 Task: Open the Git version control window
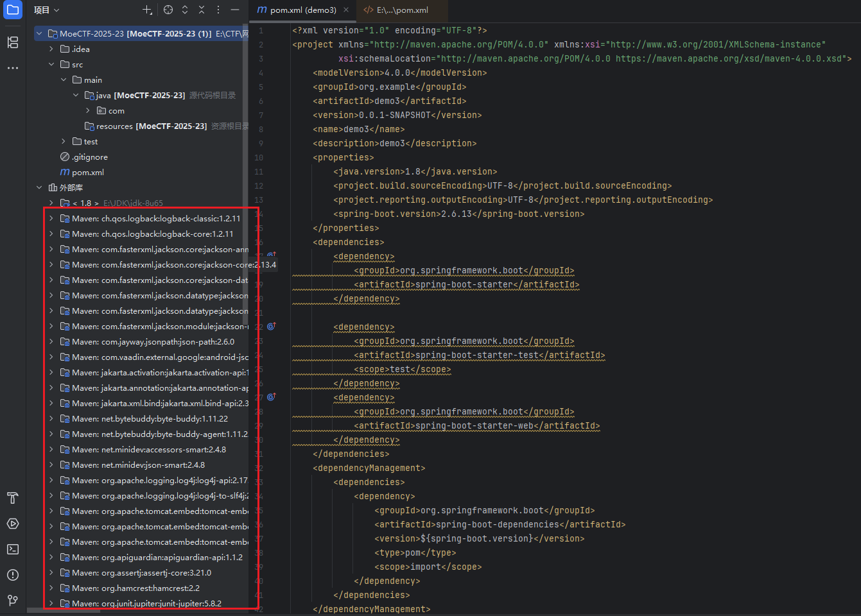(13, 601)
